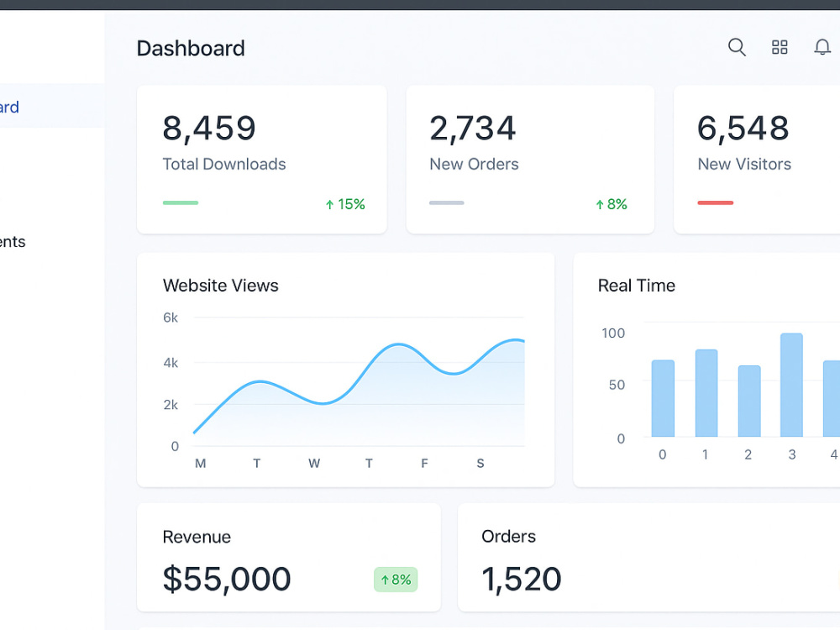Click the 2k axis label in Website Views
840x630 pixels.
pyautogui.click(x=171, y=405)
